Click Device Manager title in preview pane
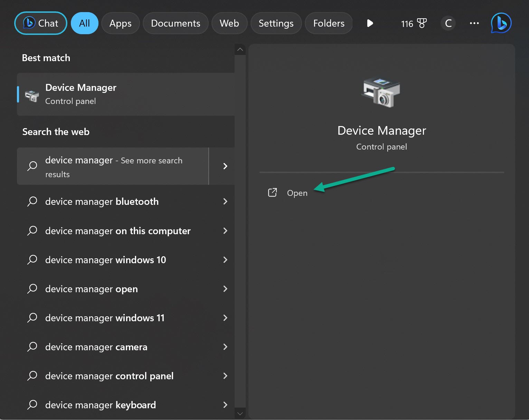This screenshot has width=529, height=420. click(381, 131)
